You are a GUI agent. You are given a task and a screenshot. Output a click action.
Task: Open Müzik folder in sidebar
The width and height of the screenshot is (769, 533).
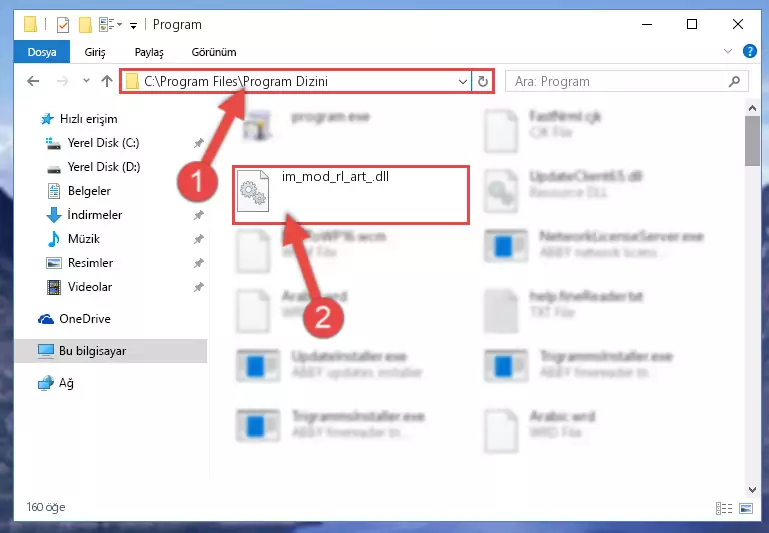(73, 239)
